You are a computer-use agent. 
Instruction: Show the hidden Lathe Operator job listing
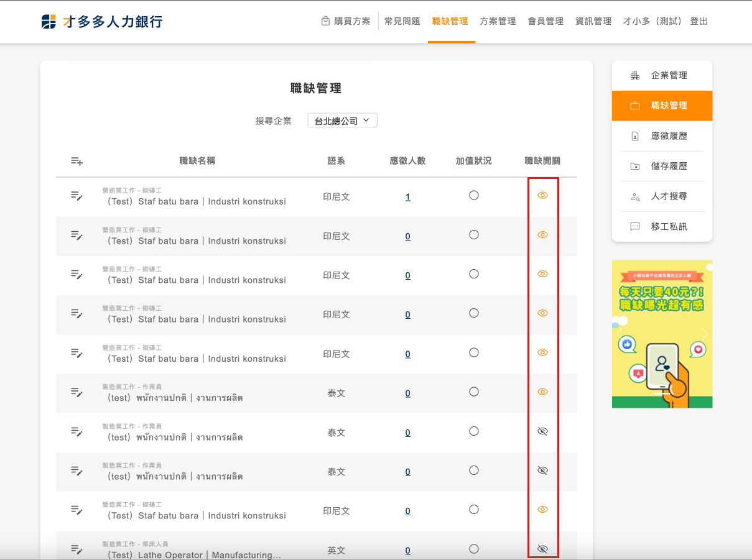(x=542, y=549)
